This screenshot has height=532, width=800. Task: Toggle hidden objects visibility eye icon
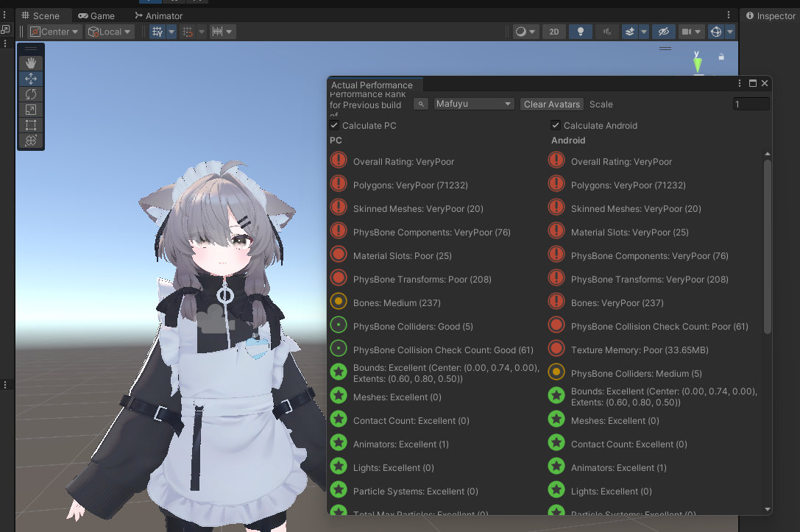(663, 32)
